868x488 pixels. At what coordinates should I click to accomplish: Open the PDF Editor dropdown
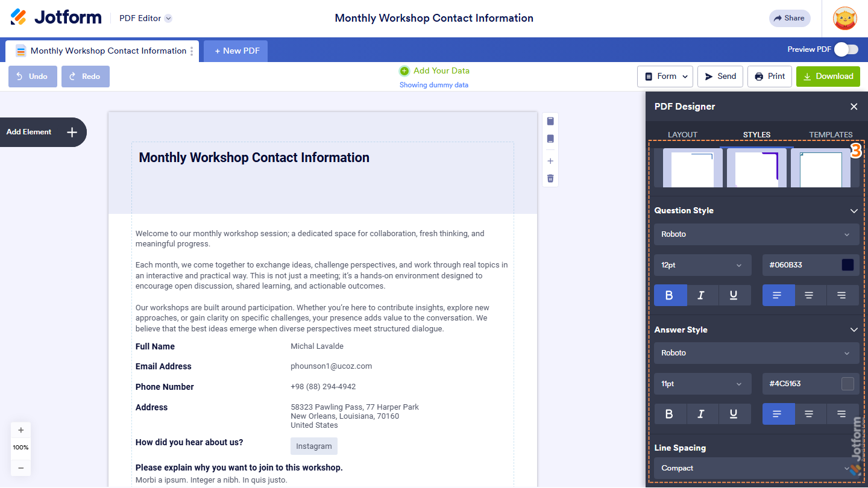click(145, 18)
